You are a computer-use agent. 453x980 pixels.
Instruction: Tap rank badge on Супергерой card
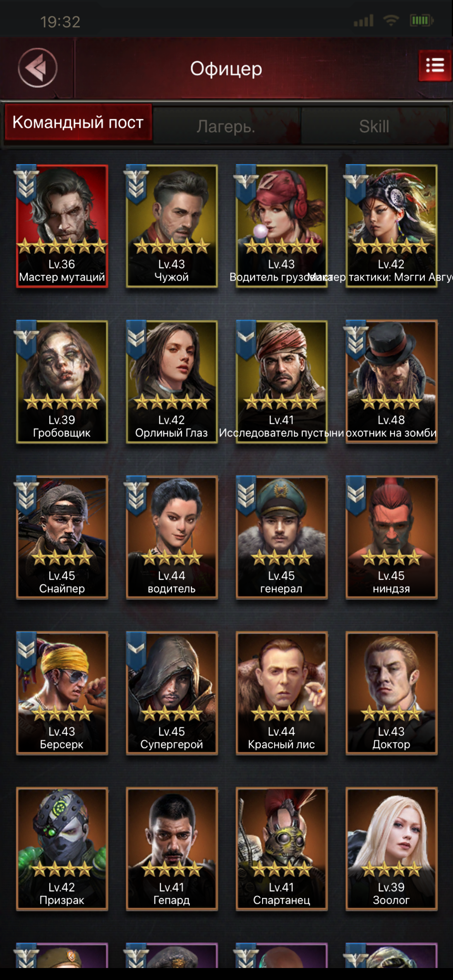coord(136,651)
